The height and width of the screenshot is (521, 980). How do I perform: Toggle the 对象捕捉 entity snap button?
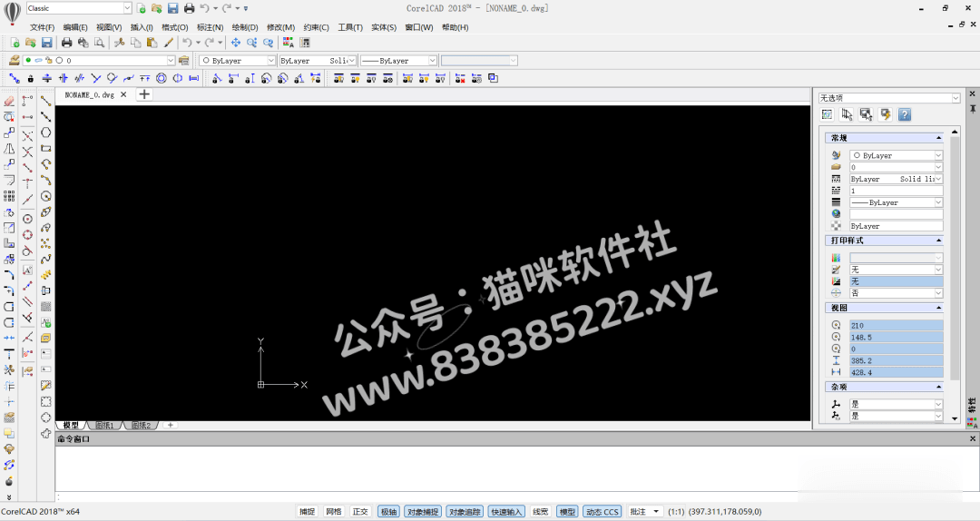[x=423, y=512]
